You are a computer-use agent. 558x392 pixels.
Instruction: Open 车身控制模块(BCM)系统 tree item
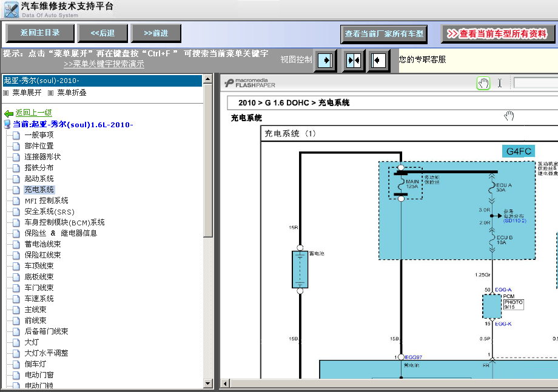coord(64,222)
